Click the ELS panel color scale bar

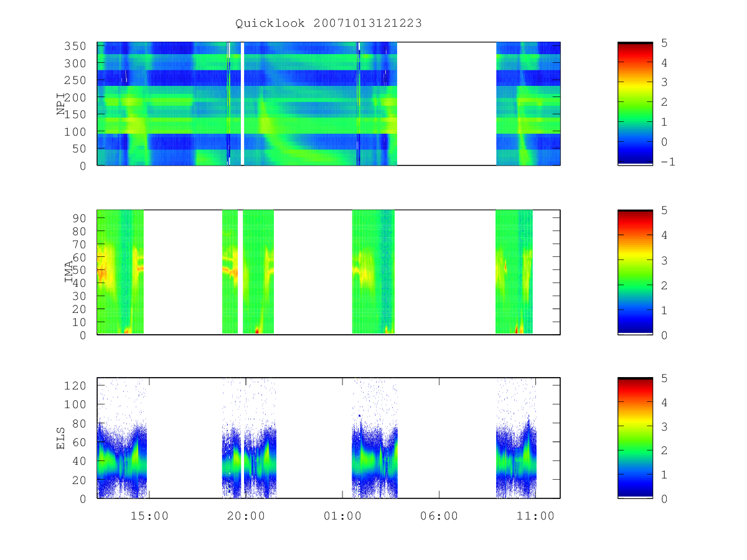(635, 437)
